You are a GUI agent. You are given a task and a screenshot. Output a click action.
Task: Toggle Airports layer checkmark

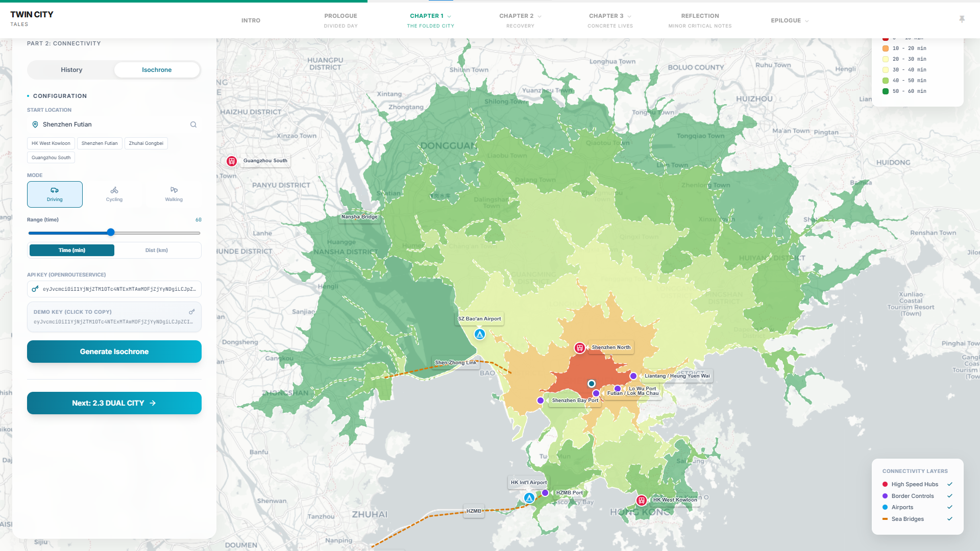click(x=950, y=507)
